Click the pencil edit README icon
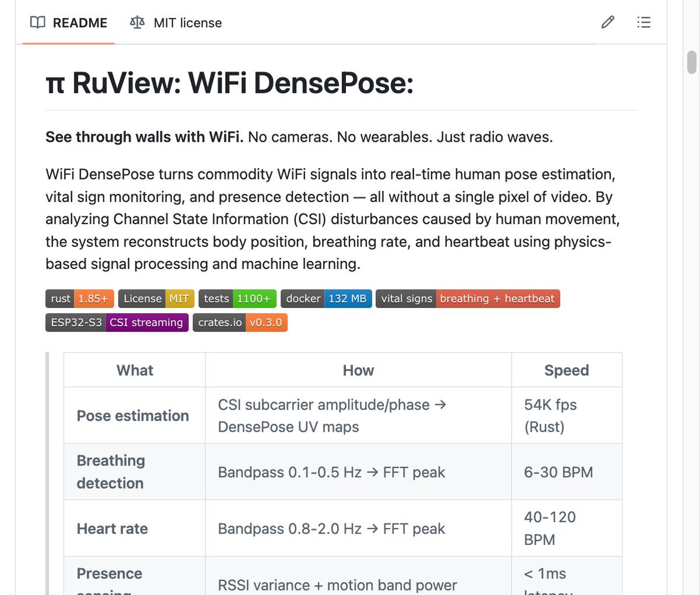This screenshot has height=595, width=700. tap(608, 23)
